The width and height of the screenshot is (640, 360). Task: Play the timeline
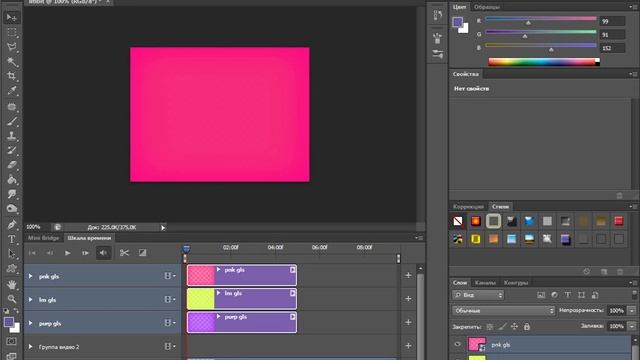68,253
